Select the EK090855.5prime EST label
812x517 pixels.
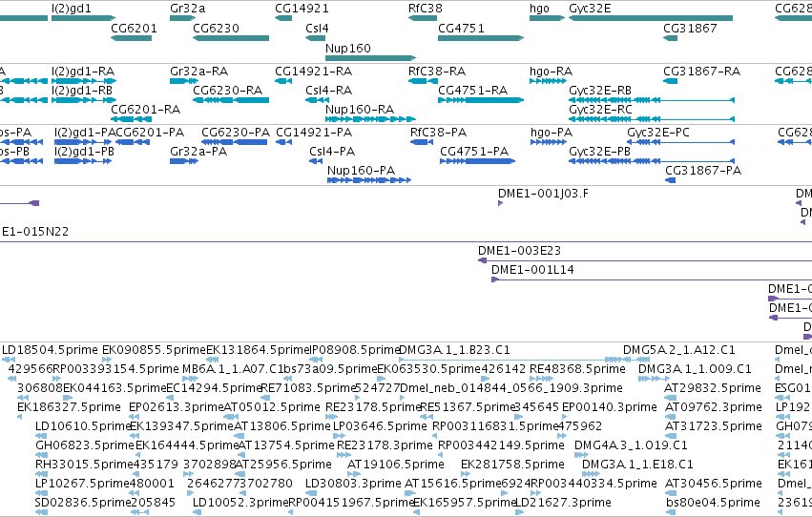coord(154,350)
